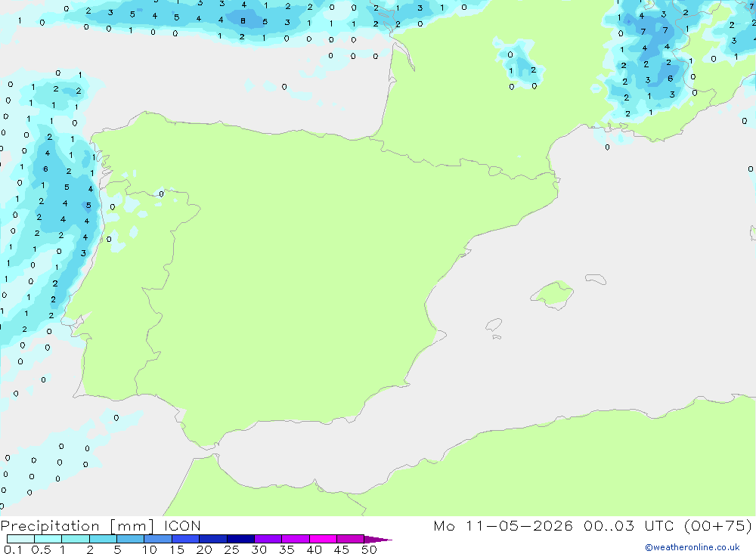Pick the 45–50 mm legend color swatch

pos(351,539)
